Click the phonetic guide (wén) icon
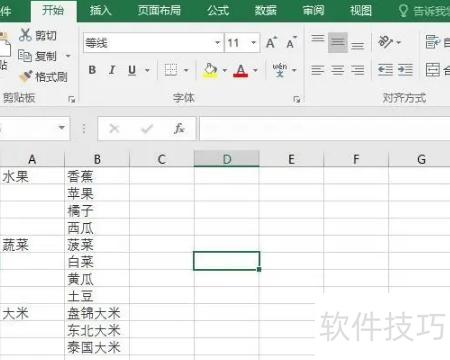This screenshot has height=360, width=450. point(280,70)
